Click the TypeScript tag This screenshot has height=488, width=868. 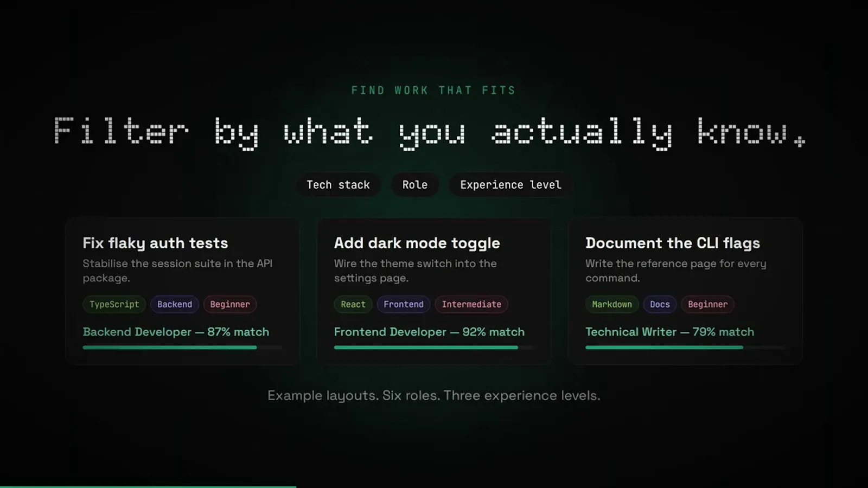click(114, 304)
